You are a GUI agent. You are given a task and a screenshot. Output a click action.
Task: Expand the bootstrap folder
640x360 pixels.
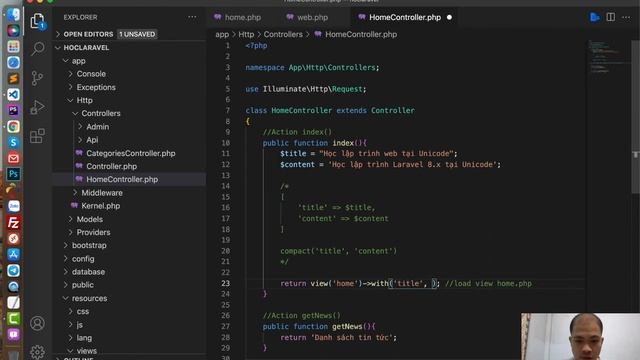tap(89, 245)
